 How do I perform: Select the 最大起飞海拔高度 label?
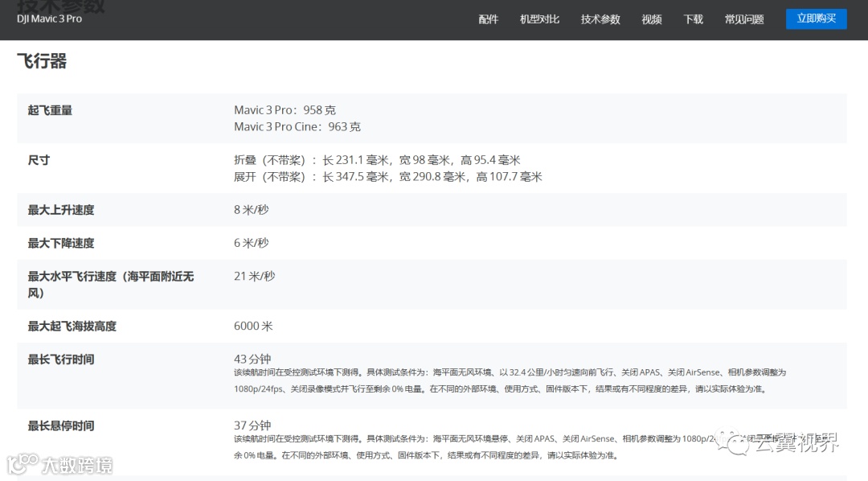(x=72, y=326)
